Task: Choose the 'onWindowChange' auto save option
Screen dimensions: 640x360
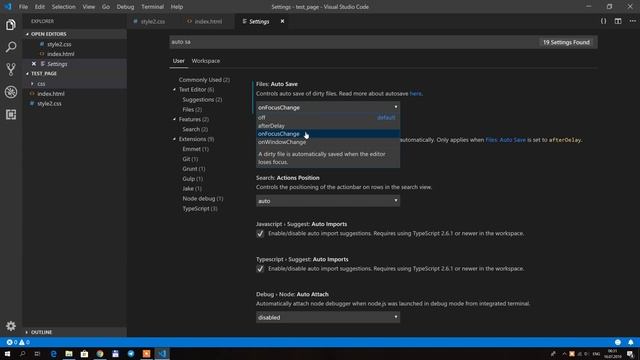Action: point(328,142)
